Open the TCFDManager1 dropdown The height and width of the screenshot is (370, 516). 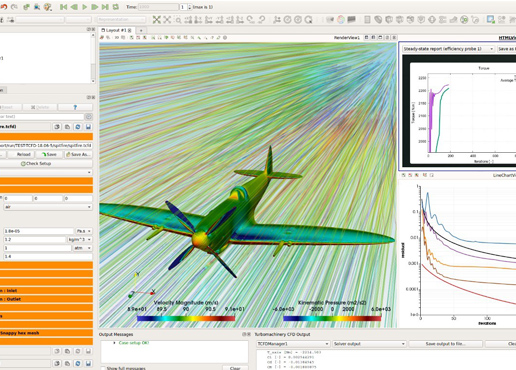point(293,344)
